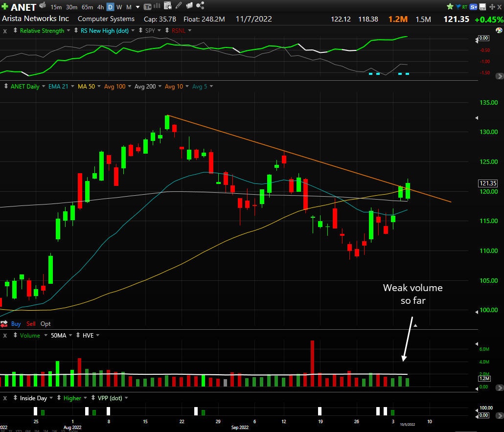Click move handle left of RSNL
The height and width of the screenshot is (432, 504).
(167, 30)
